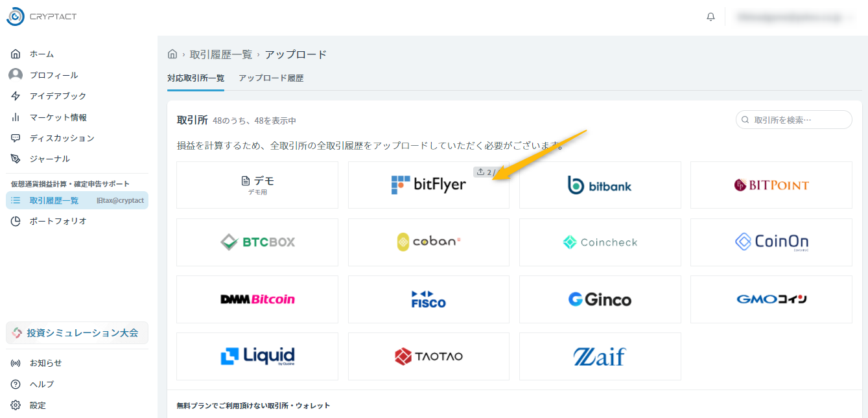Click the プロフィール avatar icon
This screenshot has width=868, height=418.
coord(16,75)
